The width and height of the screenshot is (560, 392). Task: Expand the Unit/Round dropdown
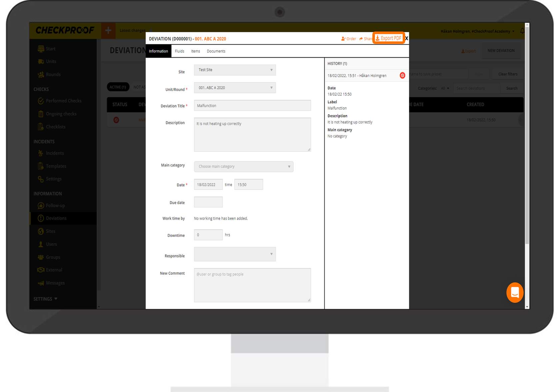tap(235, 88)
